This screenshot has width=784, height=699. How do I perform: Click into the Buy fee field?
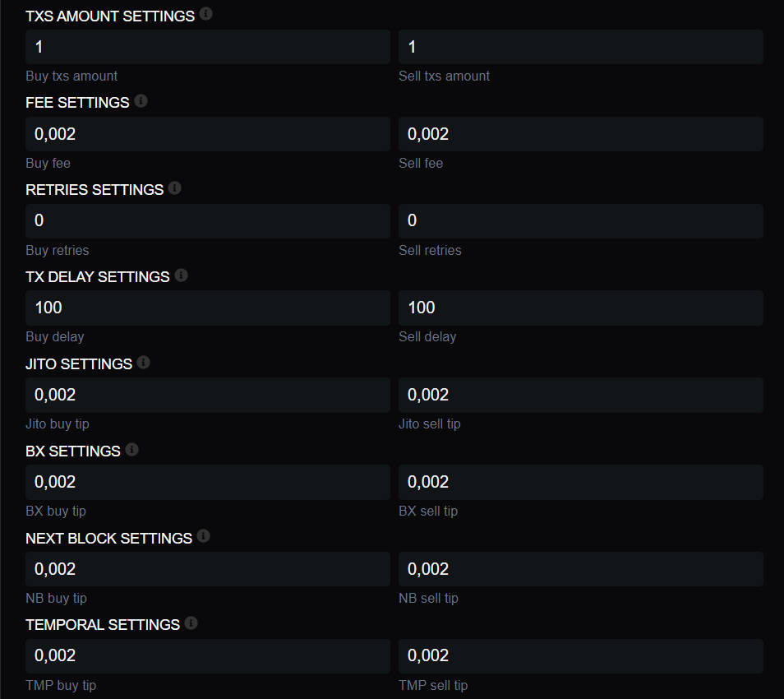pyautogui.click(x=208, y=134)
